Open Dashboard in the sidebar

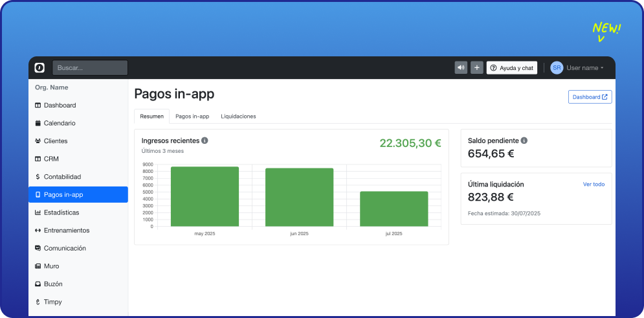tap(78, 105)
